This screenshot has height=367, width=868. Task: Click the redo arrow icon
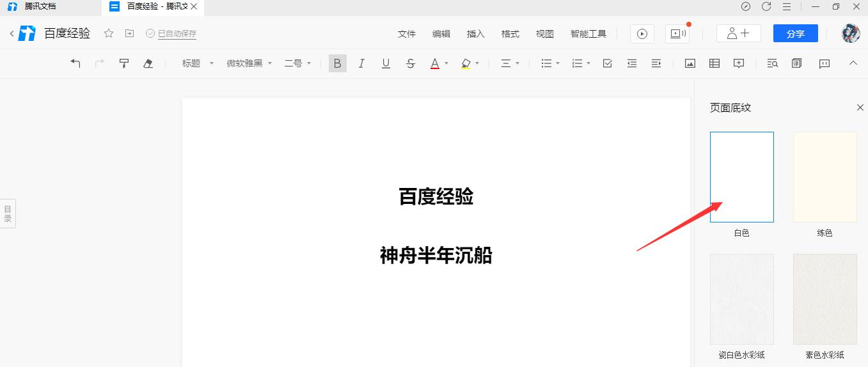tap(100, 63)
